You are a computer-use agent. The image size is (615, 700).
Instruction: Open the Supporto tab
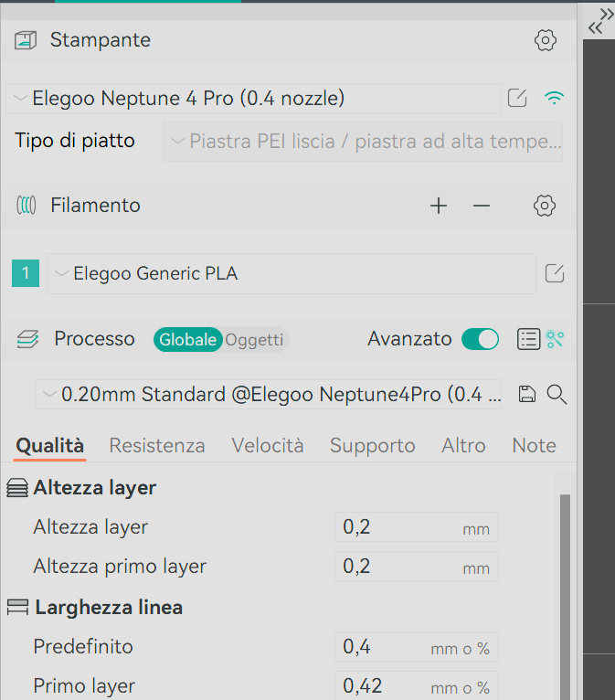click(x=372, y=446)
